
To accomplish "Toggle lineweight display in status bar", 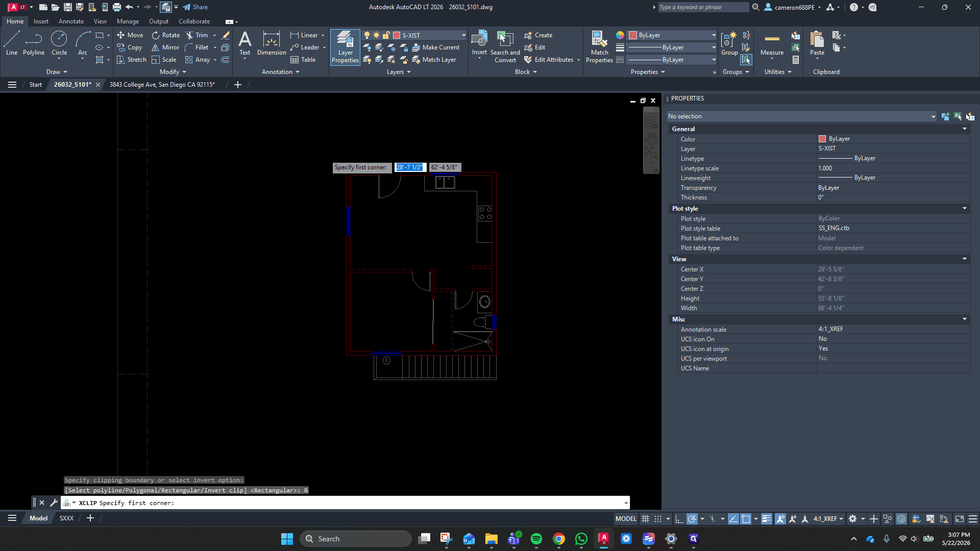I will (x=767, y=519).
